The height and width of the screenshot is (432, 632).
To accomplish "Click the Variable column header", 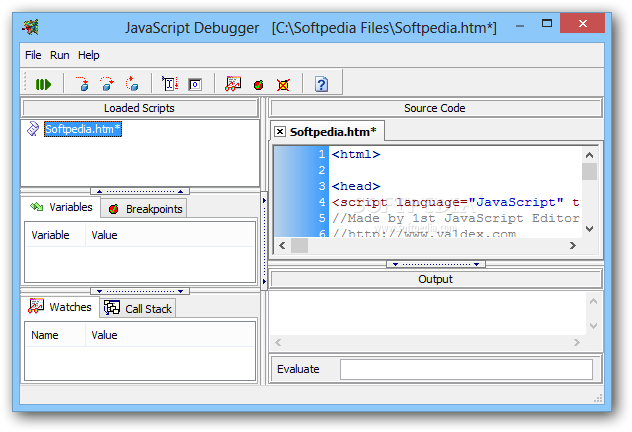I will pyautogui.click(x=55, y=235).
